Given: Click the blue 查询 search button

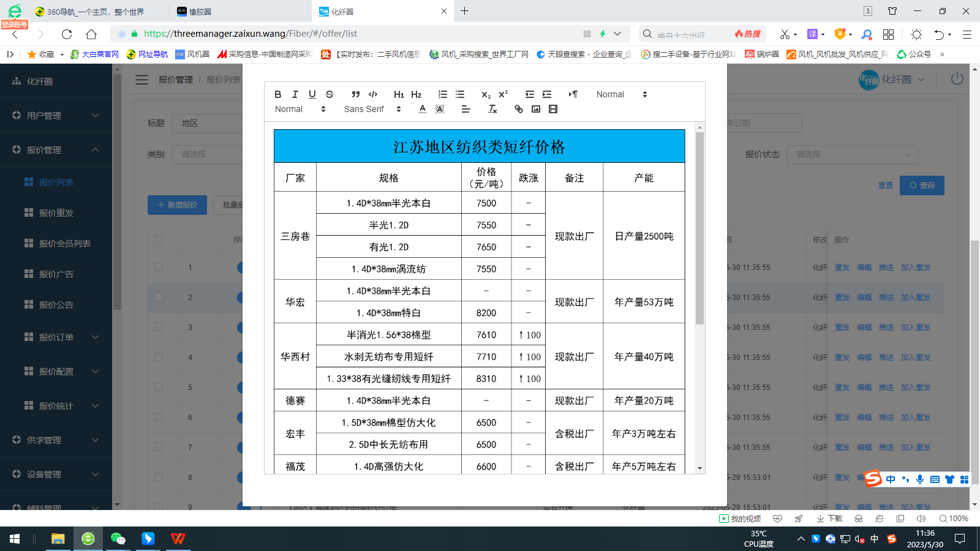Looking at the screenshot, I should 921,186.
